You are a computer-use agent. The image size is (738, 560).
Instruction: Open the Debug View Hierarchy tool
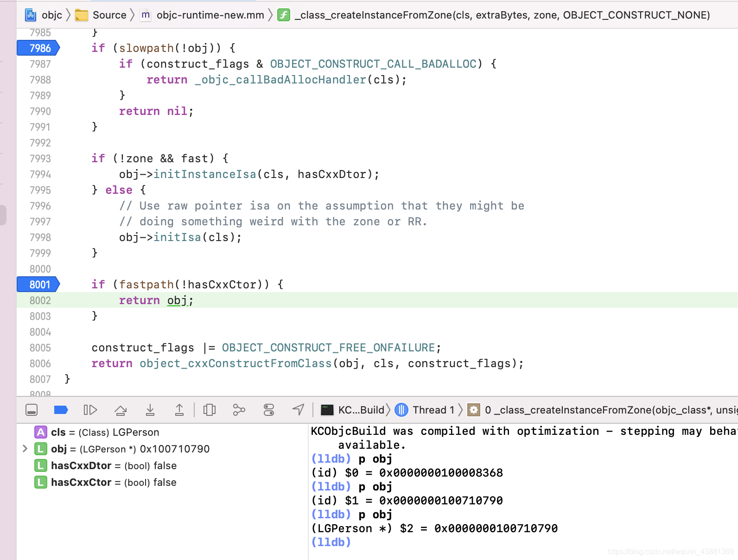click(x=210, y=410)
